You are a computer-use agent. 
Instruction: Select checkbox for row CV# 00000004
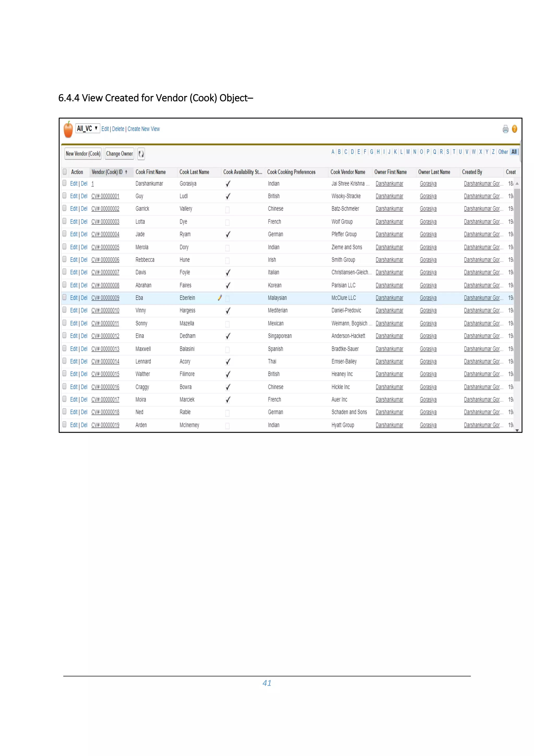coord(64,234)
